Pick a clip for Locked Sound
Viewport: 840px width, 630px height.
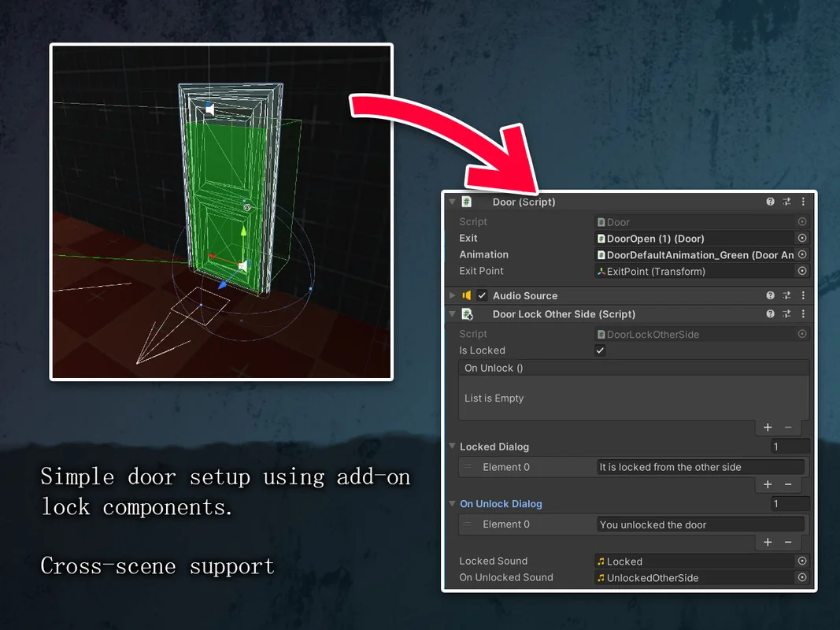802,561
